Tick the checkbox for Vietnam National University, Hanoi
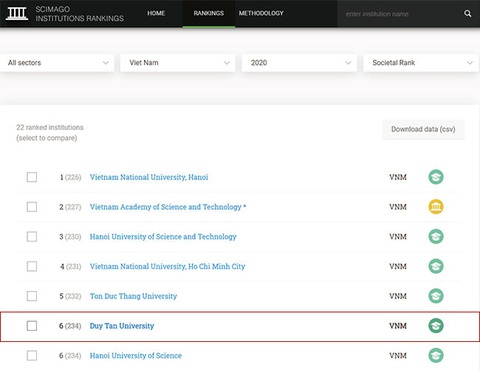This screenshot has width=480, height=370. pyautogui.click(x=32, y=177)
